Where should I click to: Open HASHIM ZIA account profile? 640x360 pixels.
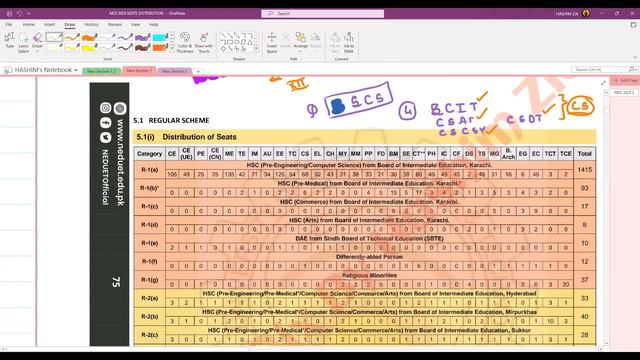click(x=572, y=13)
